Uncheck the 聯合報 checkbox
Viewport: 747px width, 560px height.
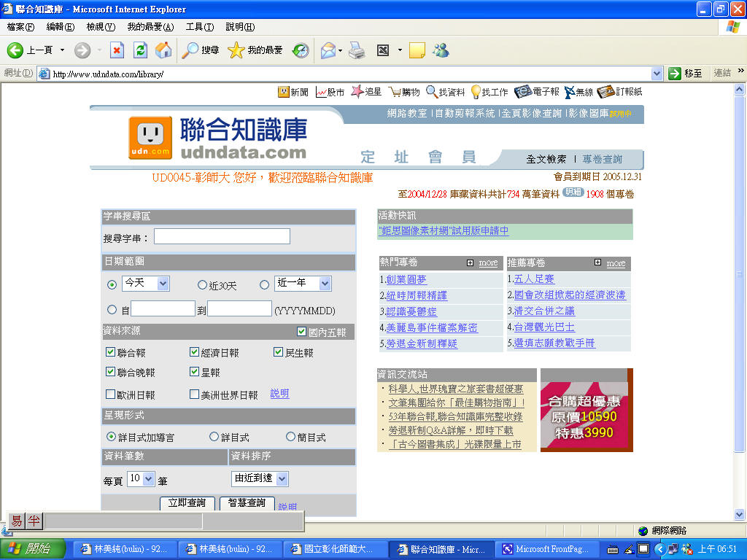[111, 352]
